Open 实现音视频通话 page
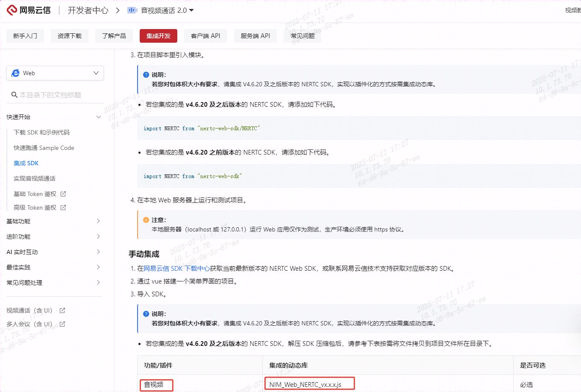 click(35, 178)
